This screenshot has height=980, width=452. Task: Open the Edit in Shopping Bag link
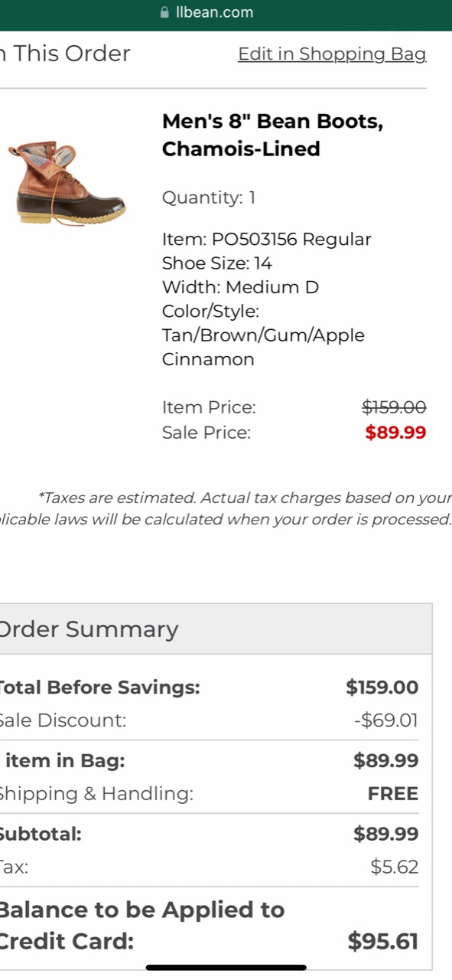pyautogui.click(x=332, y=54)
